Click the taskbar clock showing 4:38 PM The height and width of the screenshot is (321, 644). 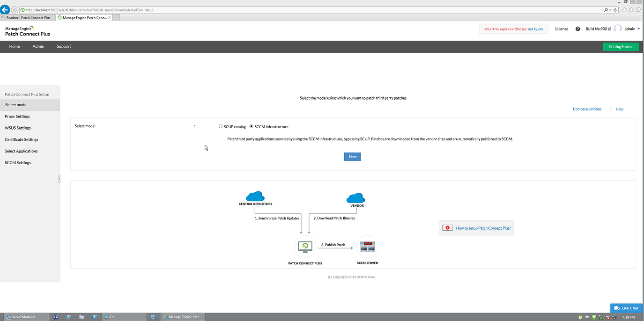(x=629, y=317)
